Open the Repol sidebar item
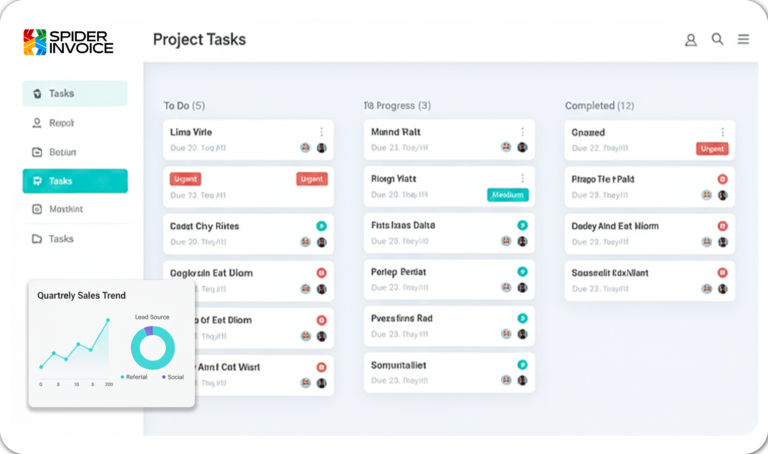768x454 pixels. [x=75, y=123]
